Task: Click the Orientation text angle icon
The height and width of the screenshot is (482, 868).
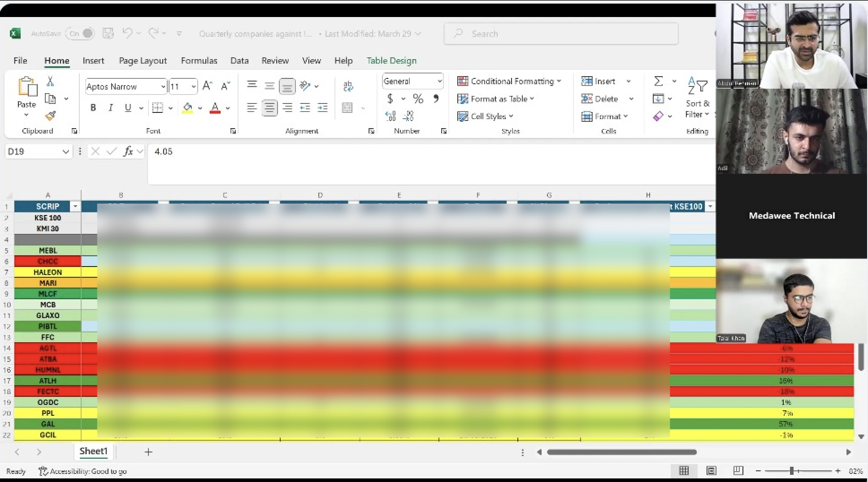Action: point(305,86)
